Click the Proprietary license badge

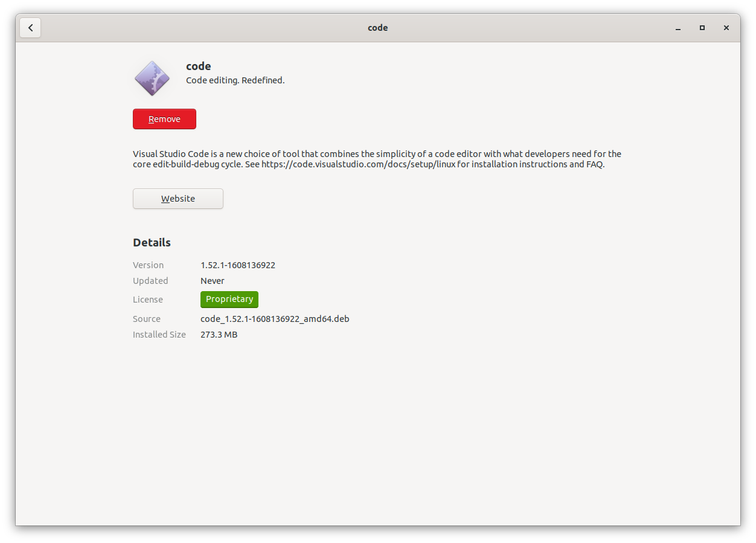[x=229, y=299]
